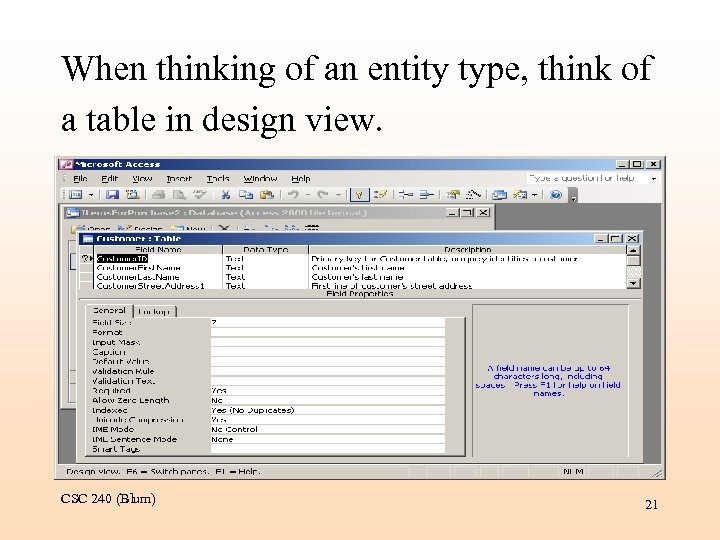Click the field grid scrollbar down arrow
The width and height of the screenshot is (720, 540).
(633, 283)
